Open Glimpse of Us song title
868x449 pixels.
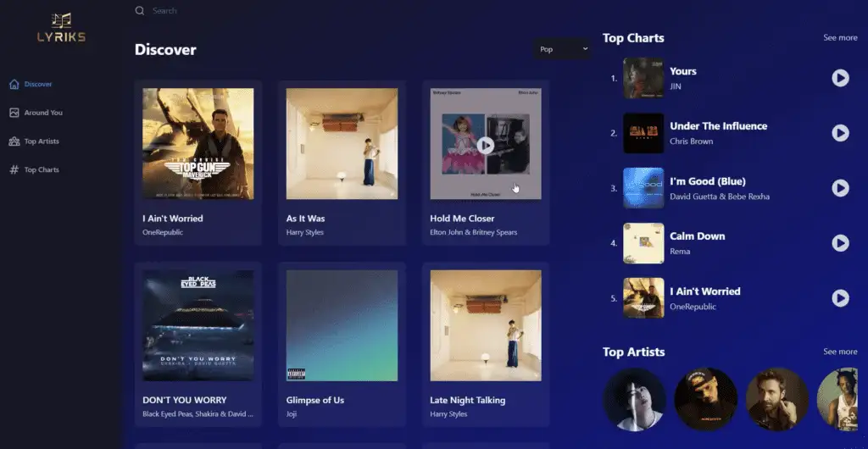[315, 400]
